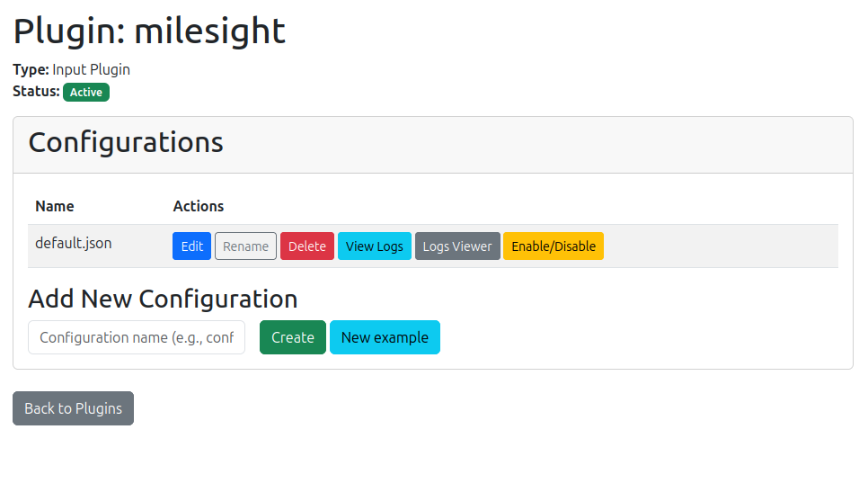Delete the default.json configuration

(307, 246)
